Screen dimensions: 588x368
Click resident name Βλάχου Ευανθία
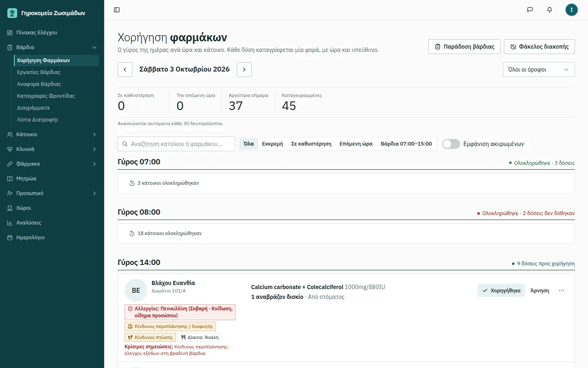173,283
